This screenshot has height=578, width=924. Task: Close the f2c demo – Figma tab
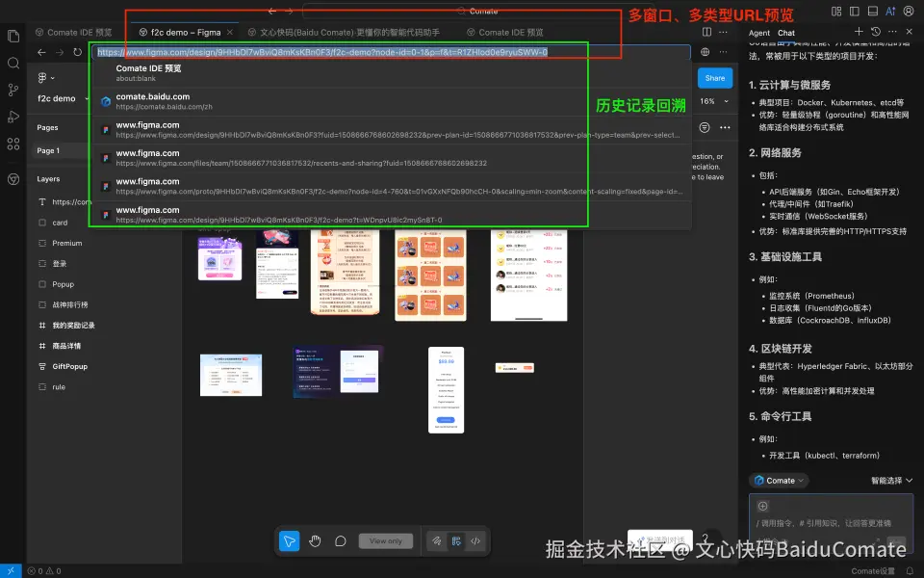tap(230, 33)
